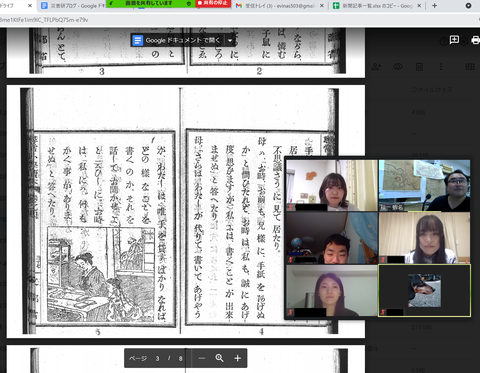Click muted mic icon on profile-picture tile
The width and height of the screenshot is (480, 373).
pos(383,312)
